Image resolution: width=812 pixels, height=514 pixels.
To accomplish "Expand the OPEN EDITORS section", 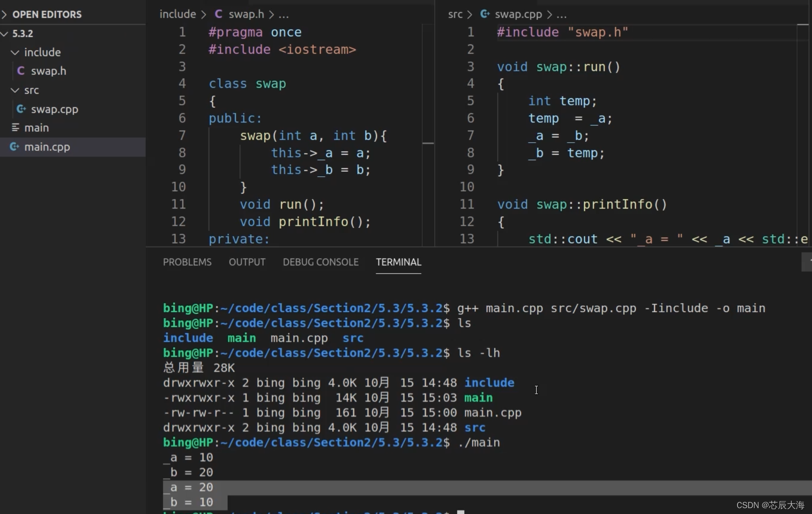I will pos(4,14).
